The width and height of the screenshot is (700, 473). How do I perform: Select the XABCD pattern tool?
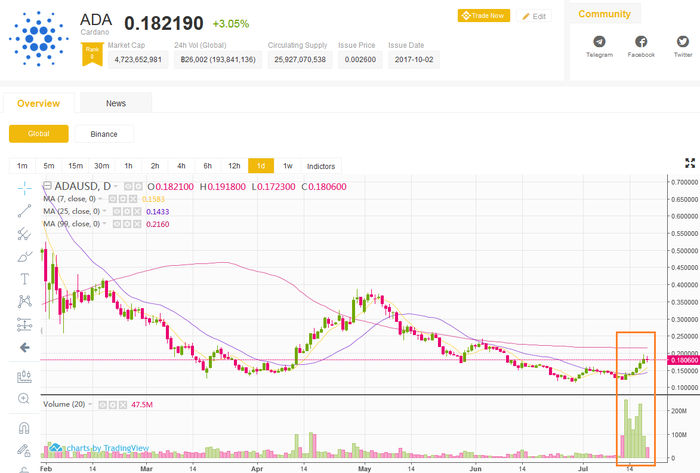pyautogui.click(x=25, y=301)
